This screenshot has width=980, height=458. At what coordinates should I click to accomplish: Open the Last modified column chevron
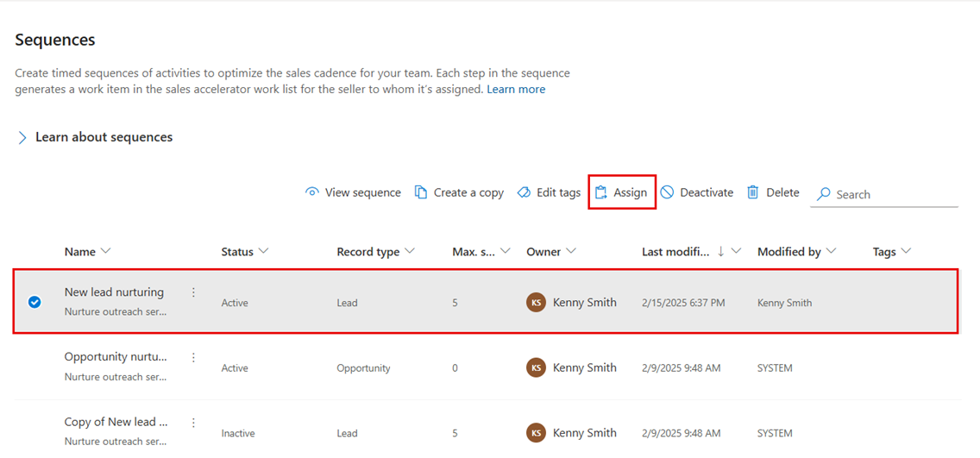pyautogui.click(x=736, y=251)
